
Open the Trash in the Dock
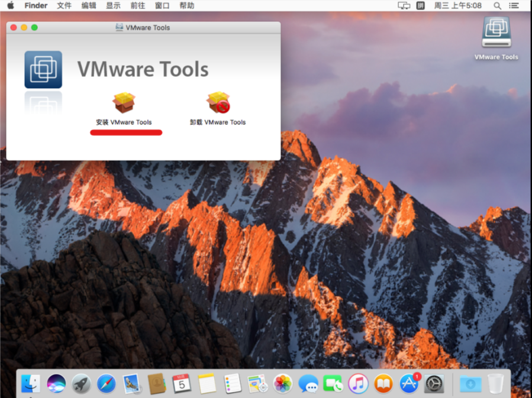[495, 384]
